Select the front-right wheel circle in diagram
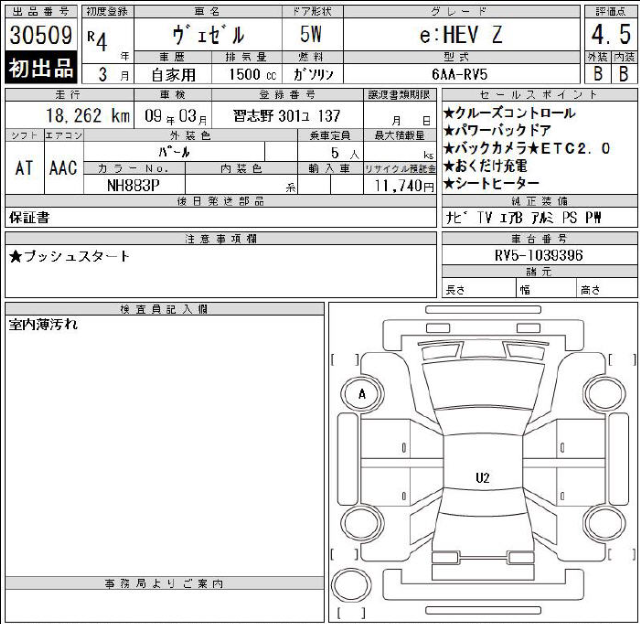The width and height of the screenshot is (640, 624). [x=604, y=394]
